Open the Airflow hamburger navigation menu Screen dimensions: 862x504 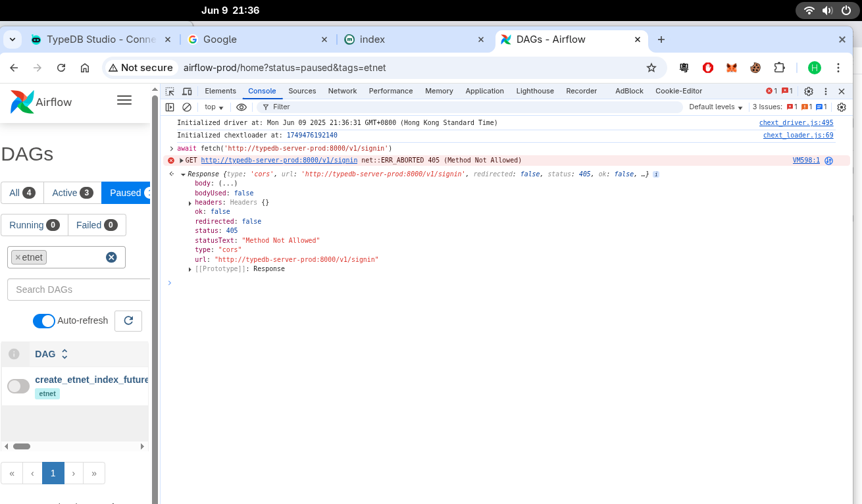tap(124, 100)
